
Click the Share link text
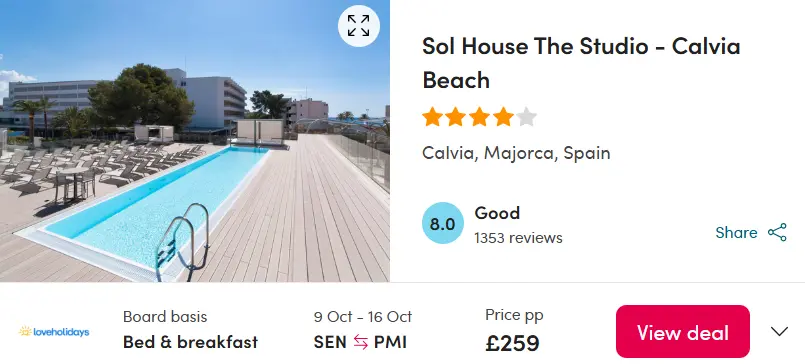736,233
